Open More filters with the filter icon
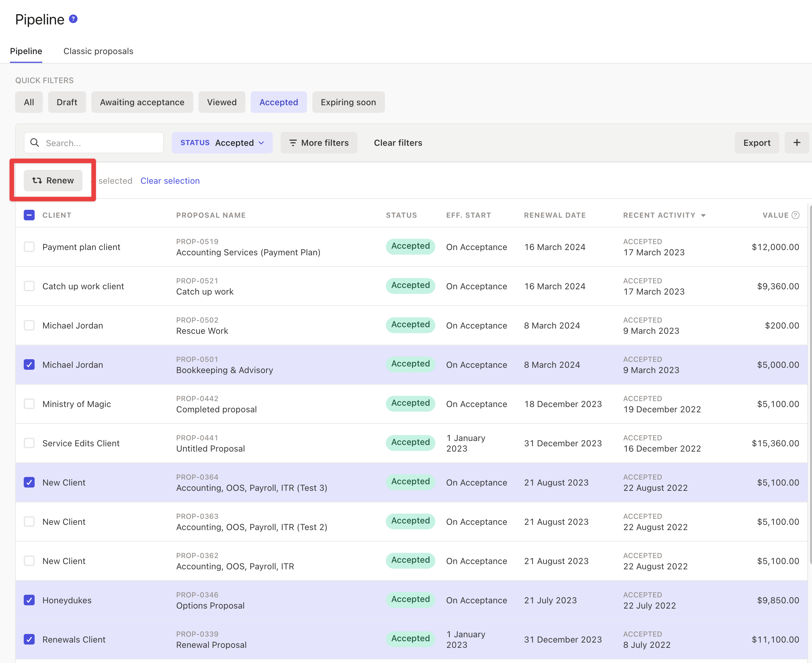The width and height of the screenshot is (812, 663). pos(319,142)
